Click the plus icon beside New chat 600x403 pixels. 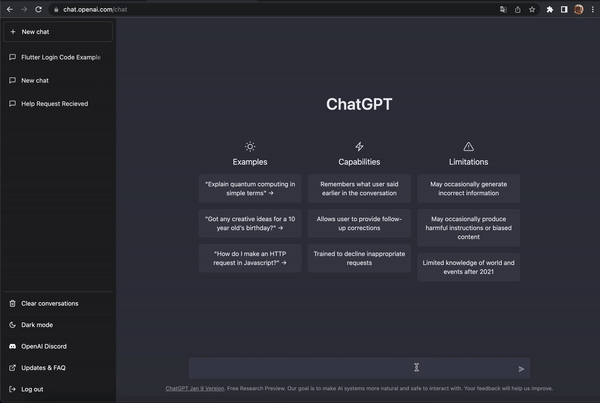point(13,32)
